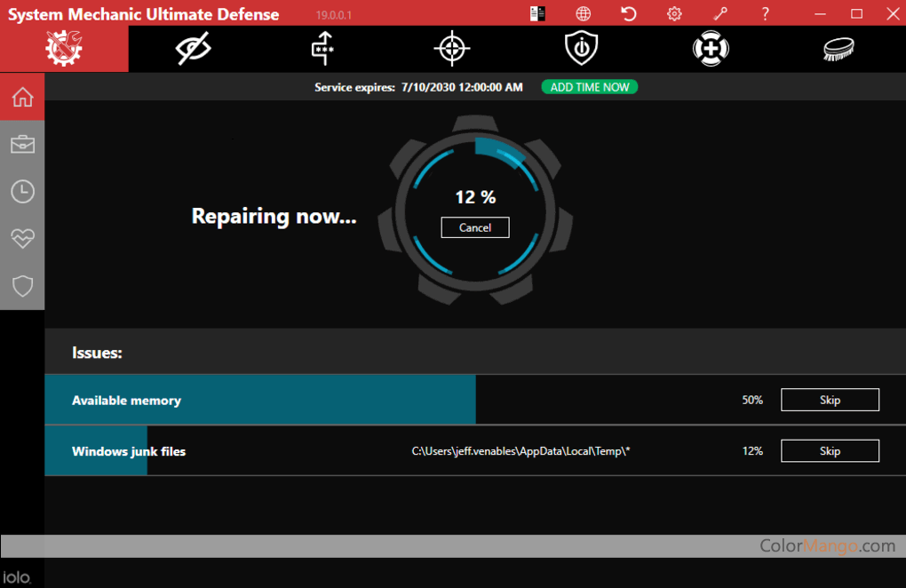Maximize the System Mechanic window
906x588 pixels.
click(x=857, y=13)
